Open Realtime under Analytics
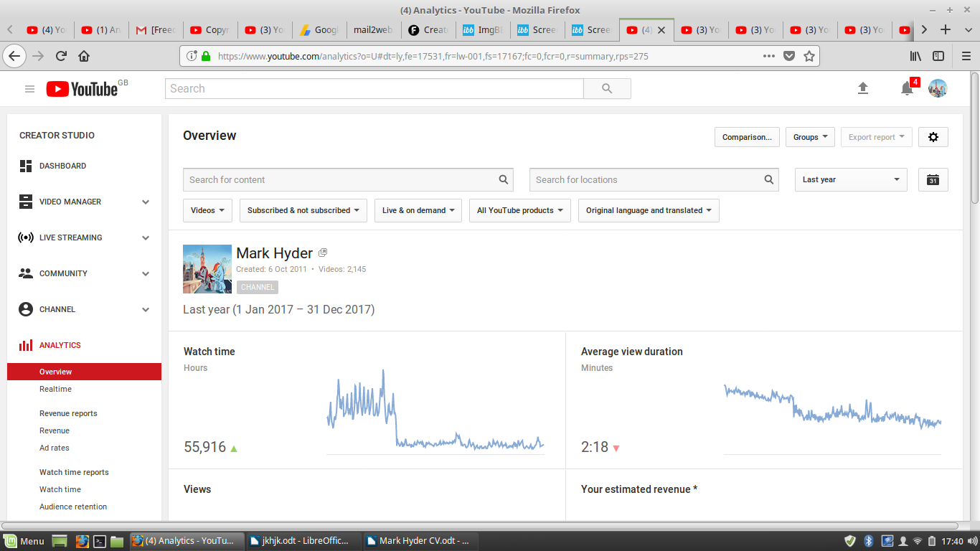 click(55, 389)
